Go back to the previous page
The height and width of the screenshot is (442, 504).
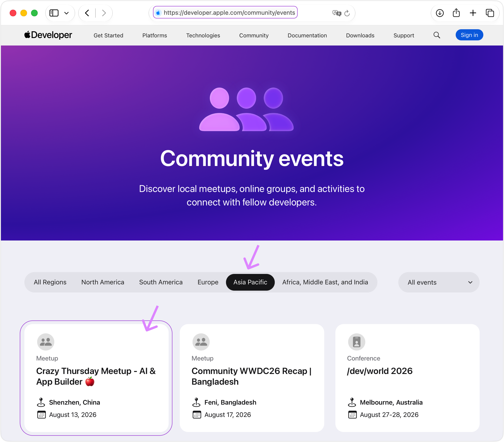(x=87, y=13)
